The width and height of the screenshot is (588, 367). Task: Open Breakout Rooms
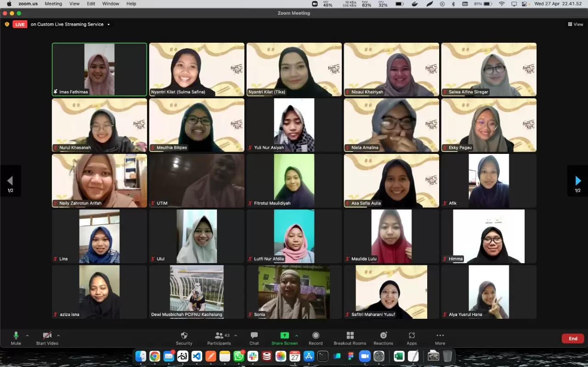[x=350, y=338]
